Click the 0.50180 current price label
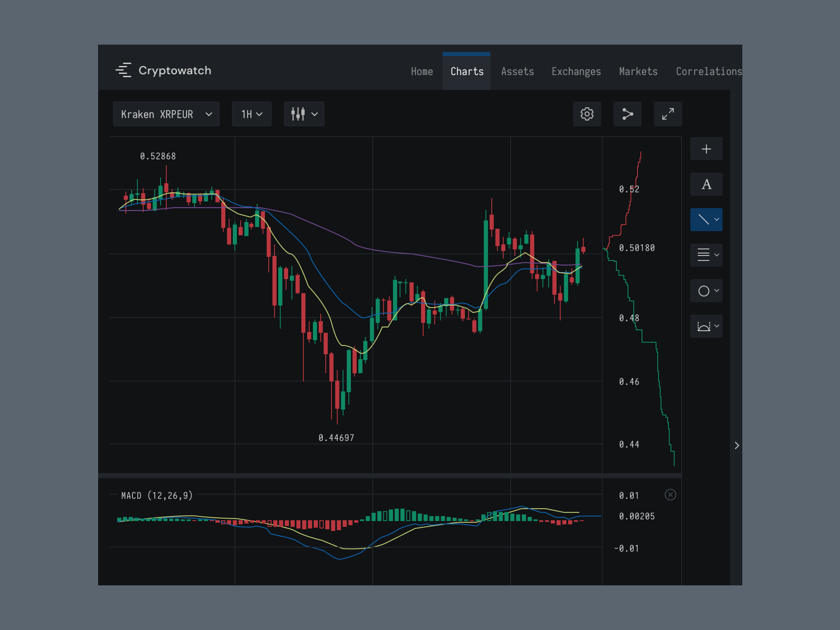This screenshot has width=840, height=630. [x=637, y=248]
